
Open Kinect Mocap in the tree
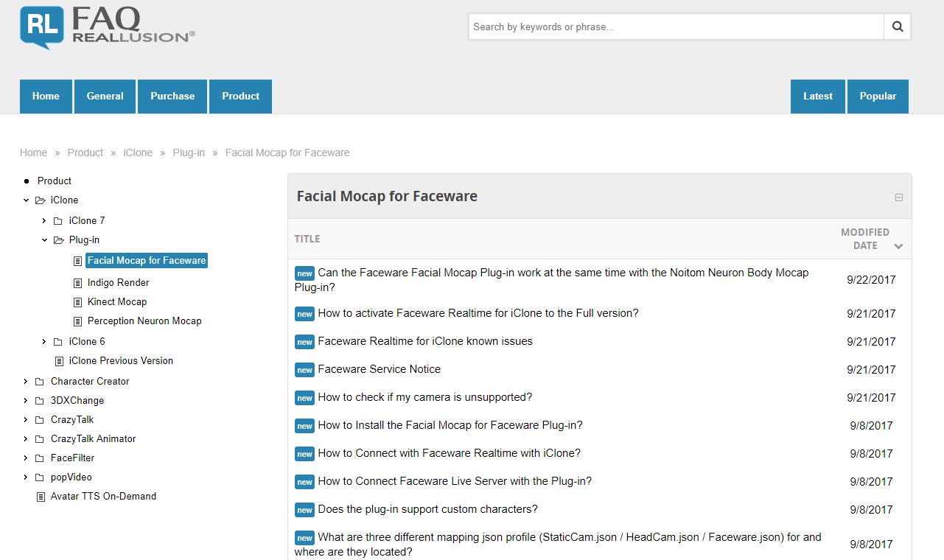pos(117,301)
